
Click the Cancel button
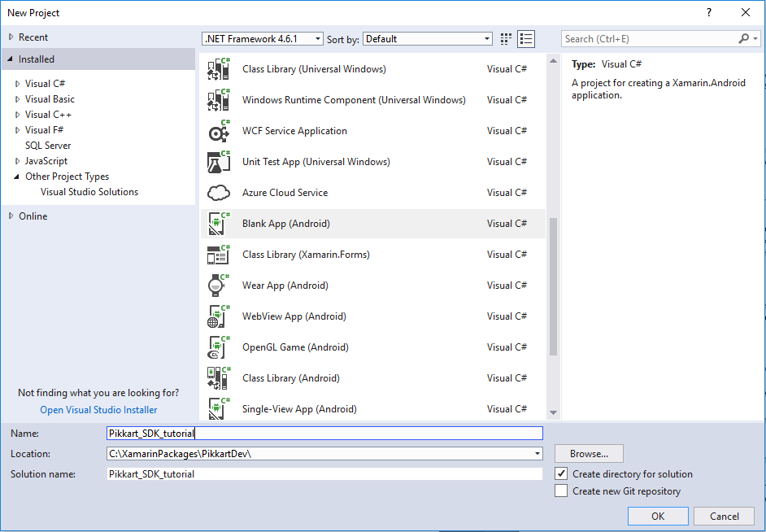(724, 516)
